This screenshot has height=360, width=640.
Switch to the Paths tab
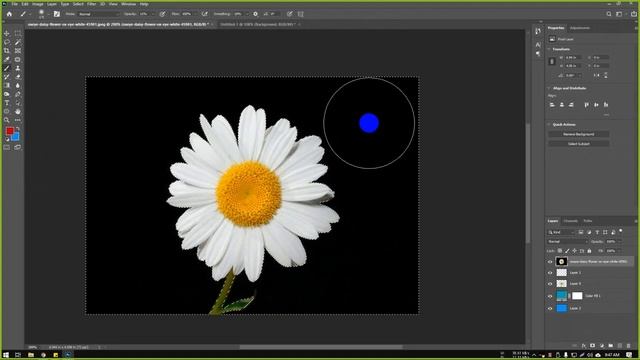[587, 221]
